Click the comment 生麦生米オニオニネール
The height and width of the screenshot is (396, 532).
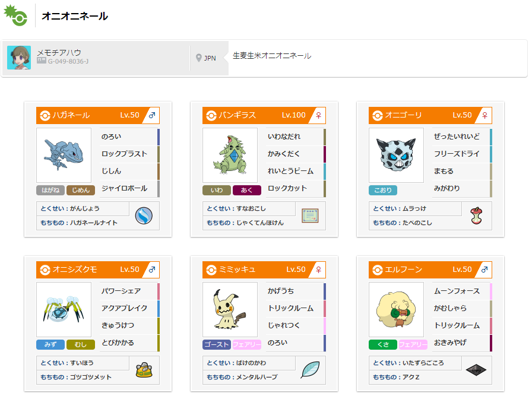272,56
